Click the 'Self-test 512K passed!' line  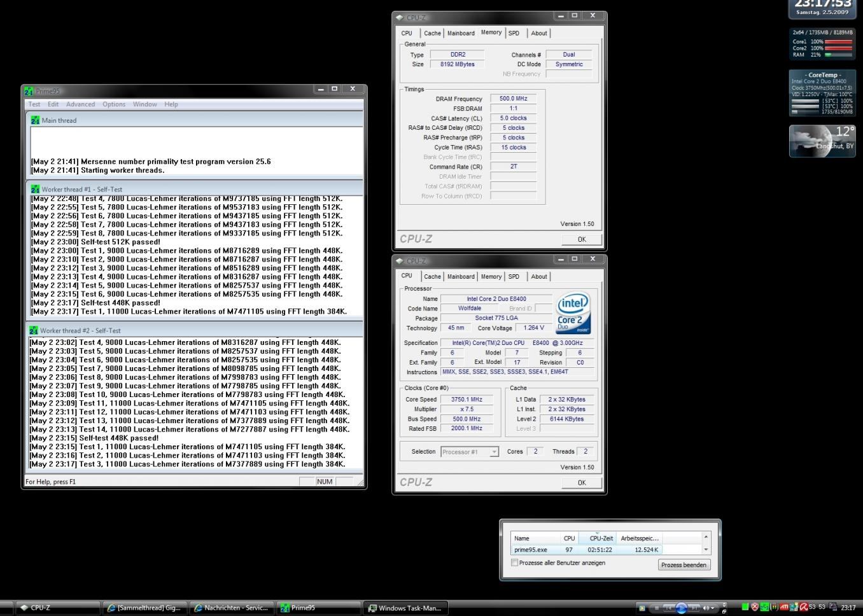click(x=95, y=242)
